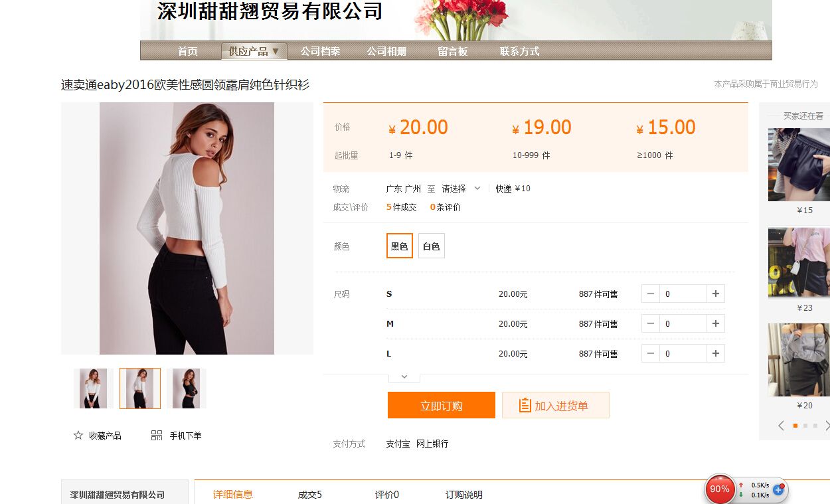Increase size S quantity with plus icon
The height and width of the screenshot is (504, 830).
tap(715, 294)
